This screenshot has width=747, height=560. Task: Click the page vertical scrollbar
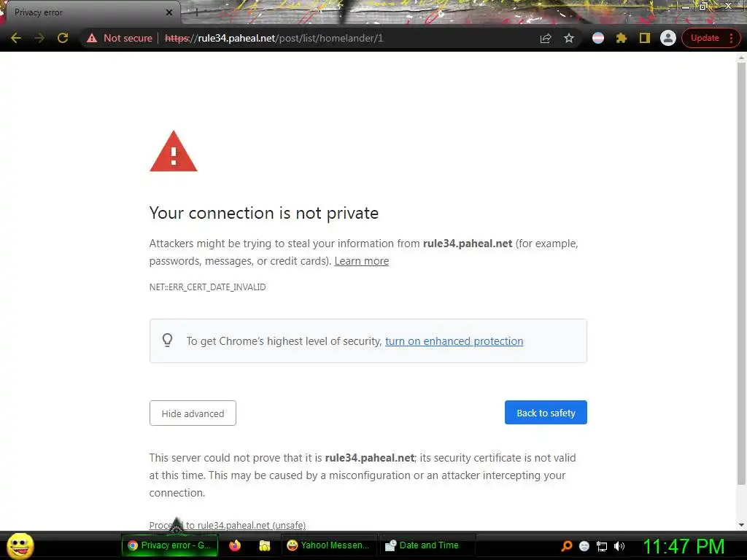click(x=741, y=274)
